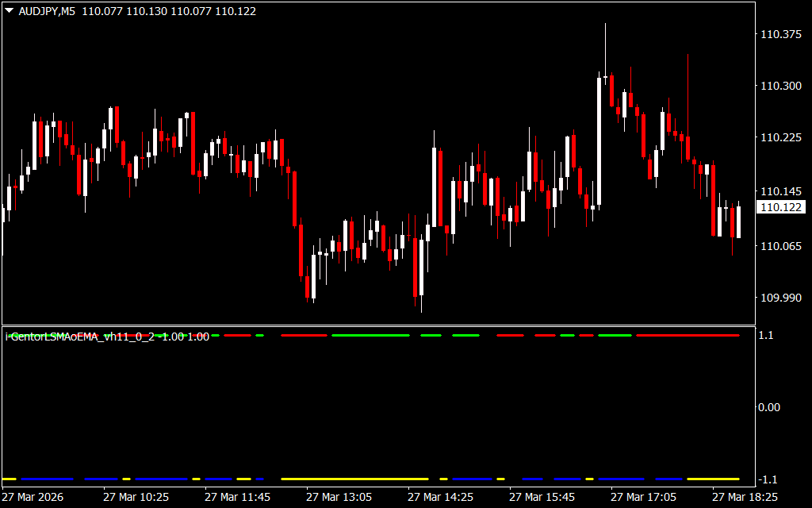Click the 110.065 price scale label
Viewport: 812px width, 508px height.
tap(779, 246)
